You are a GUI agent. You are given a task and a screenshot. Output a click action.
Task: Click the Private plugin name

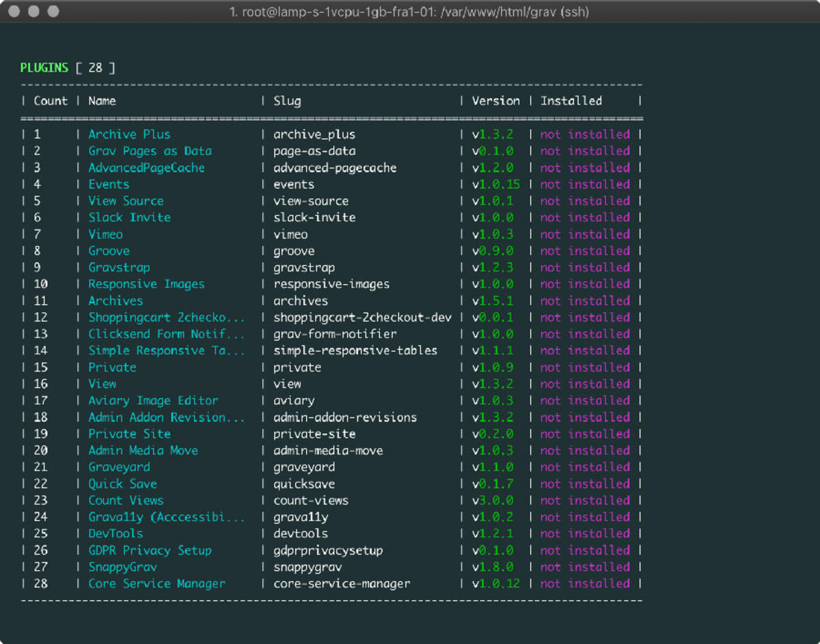112,367
